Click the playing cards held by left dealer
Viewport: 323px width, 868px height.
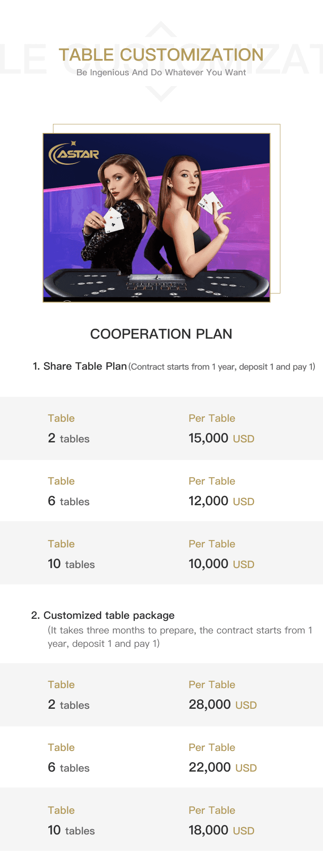[x=112, y=220]
